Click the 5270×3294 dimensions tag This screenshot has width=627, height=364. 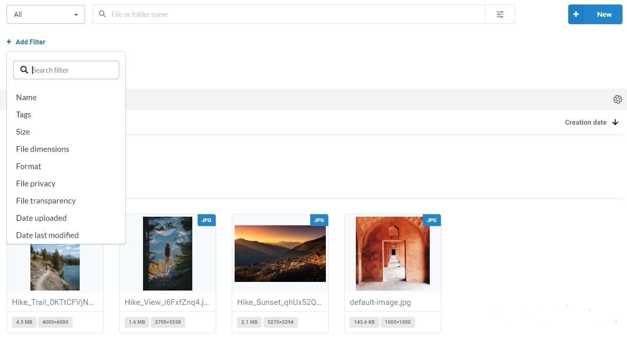(281, 322)
